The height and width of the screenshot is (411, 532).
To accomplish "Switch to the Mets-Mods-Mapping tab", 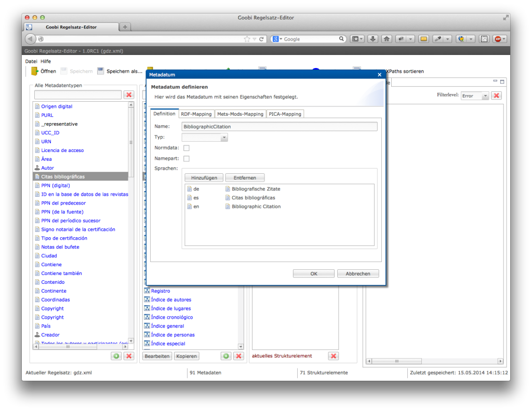I will pyautogui.click(x=240, y=114).
